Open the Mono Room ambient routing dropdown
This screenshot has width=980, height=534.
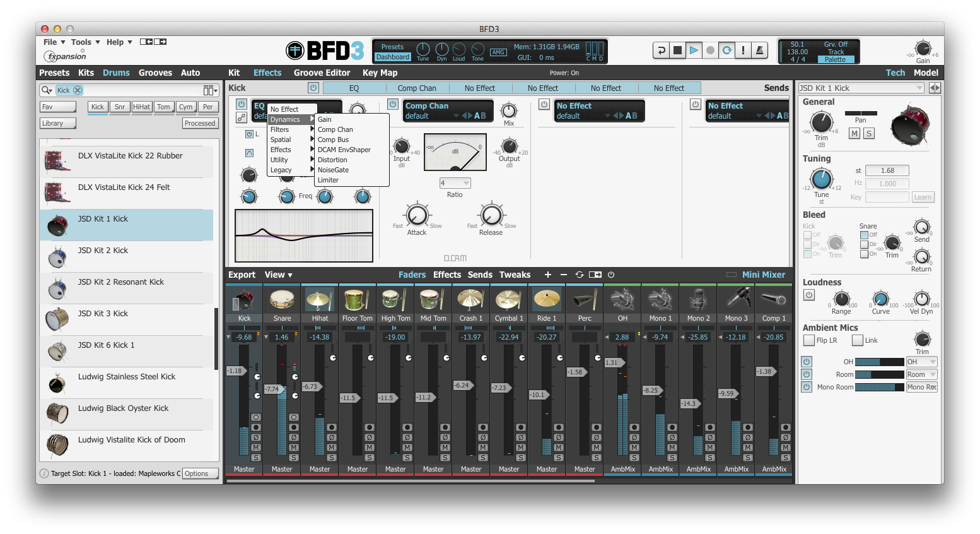[921, 387]
